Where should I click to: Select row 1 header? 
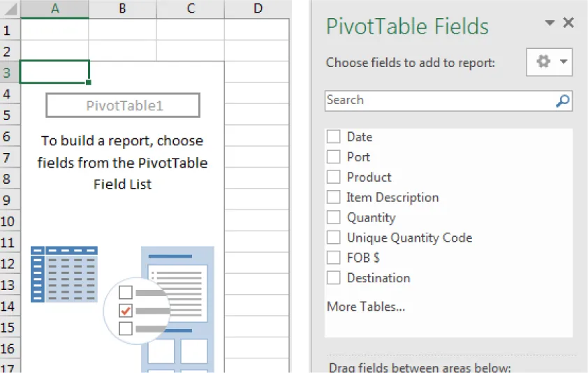(9, 30)
